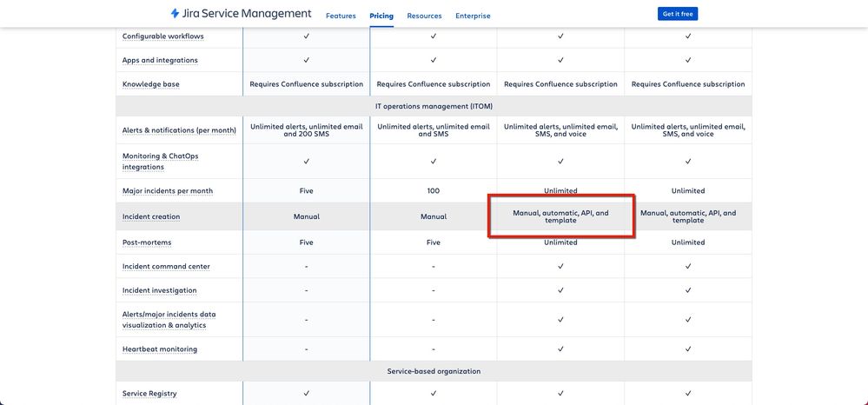Click last column checkmark for Incident command center
Image resolution: width=868 pixels, height=405 pixels.
688,267
